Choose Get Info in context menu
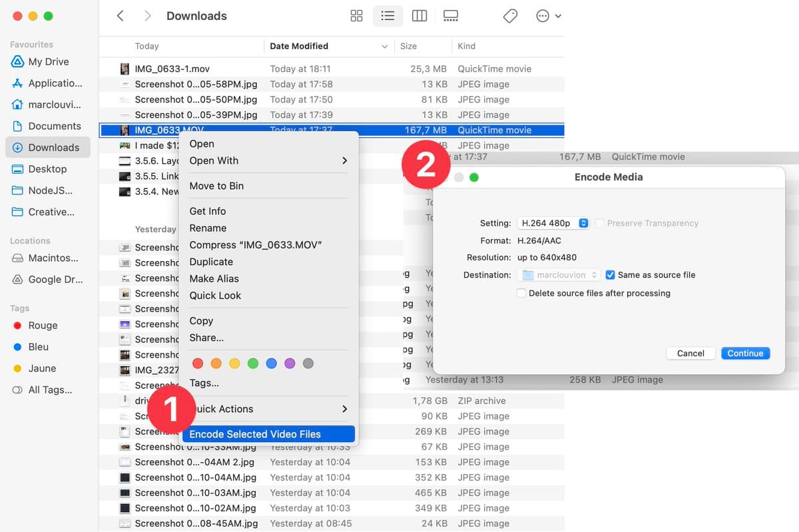Screen dimensions: 799x532 pos(268,211)
